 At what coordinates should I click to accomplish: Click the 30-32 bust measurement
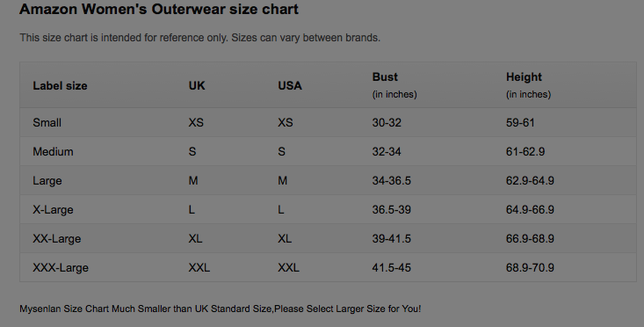pos(387,123)
